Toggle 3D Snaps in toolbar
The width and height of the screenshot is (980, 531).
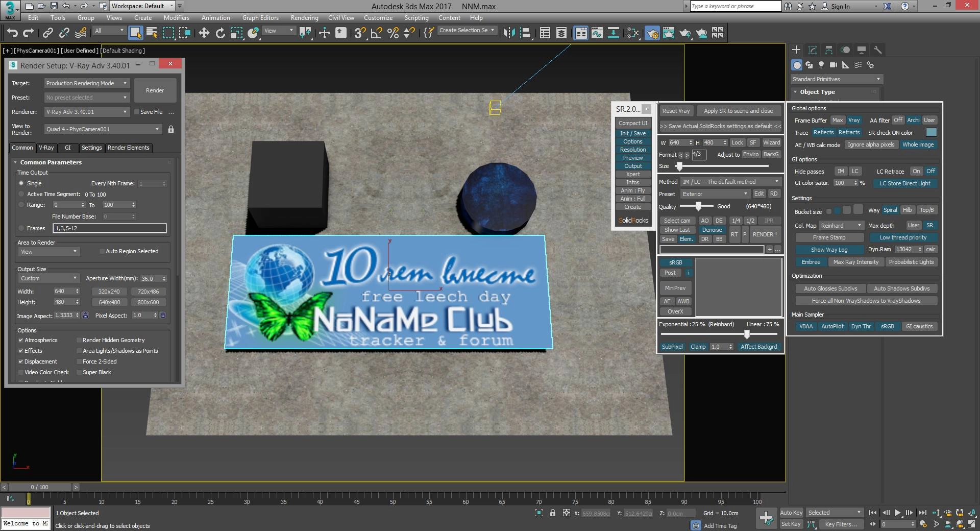(360, 33)
